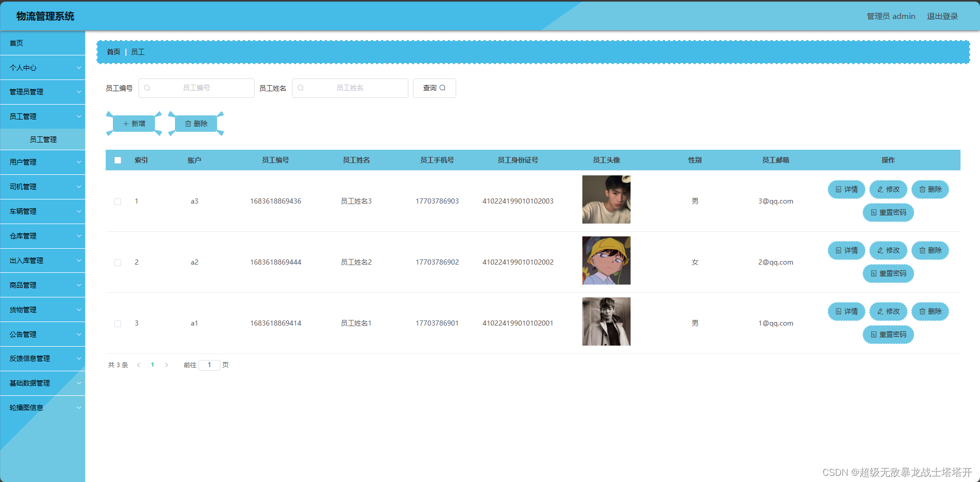This screenshot has height=482, width=980.
Task: Open the 轮播图信息 sidebar menu
Action: (43, 408)
